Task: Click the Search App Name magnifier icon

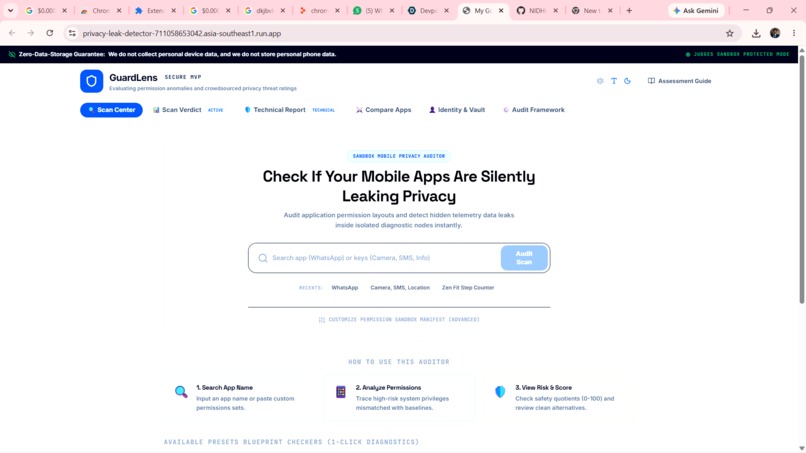Action: point(181,392)
